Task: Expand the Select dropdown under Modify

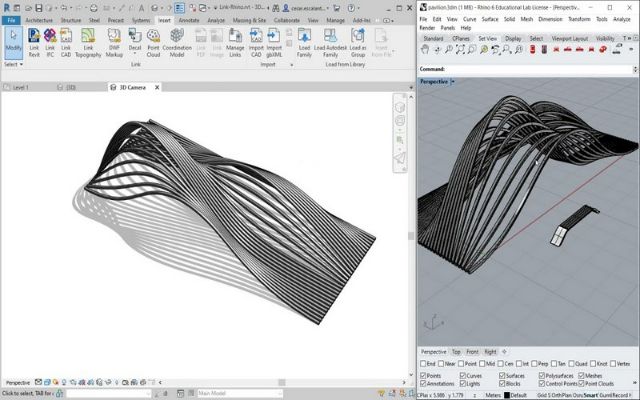Action: tap(13, 64)
